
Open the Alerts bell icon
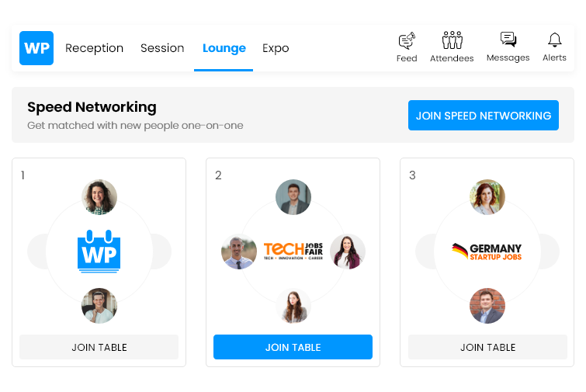click(x=555, y=40)
